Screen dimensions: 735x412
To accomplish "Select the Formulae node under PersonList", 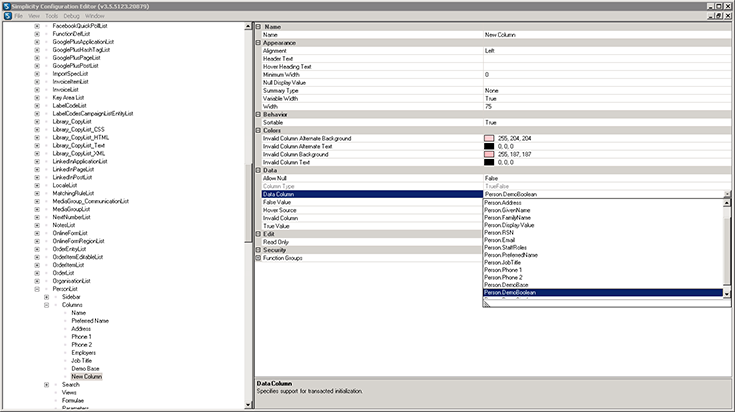I will click(73, 401).
